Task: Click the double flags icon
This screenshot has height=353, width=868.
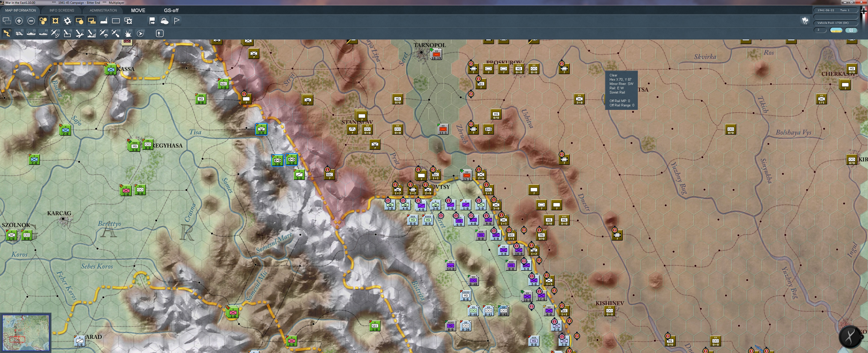Action: 805,21
